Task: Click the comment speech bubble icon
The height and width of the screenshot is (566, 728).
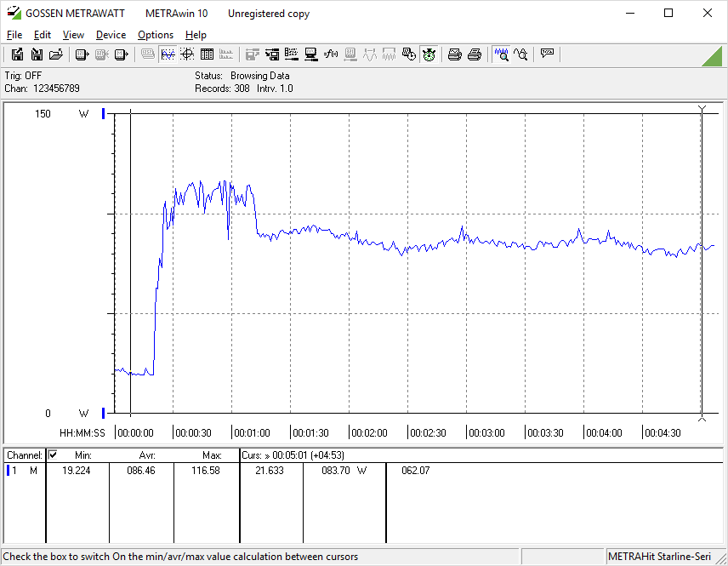Action: (x=547, y=54)
